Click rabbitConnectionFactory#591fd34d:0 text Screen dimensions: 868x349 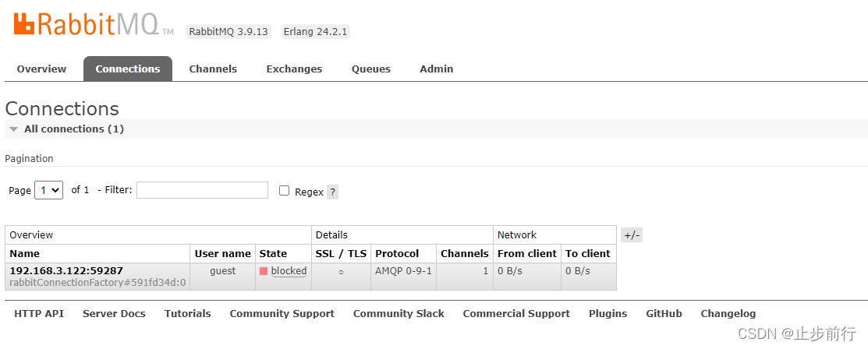click(x=97, y=283)
